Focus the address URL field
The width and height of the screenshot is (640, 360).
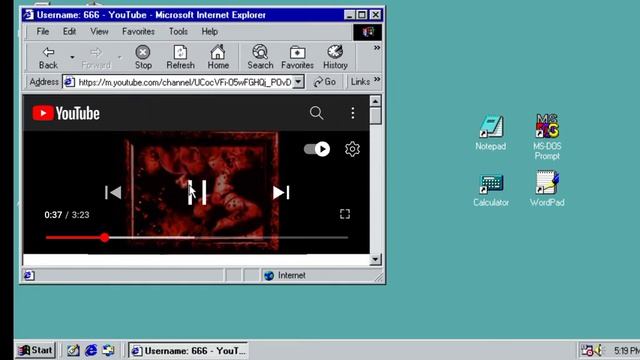pyautogui.click(x=184, y=82)
